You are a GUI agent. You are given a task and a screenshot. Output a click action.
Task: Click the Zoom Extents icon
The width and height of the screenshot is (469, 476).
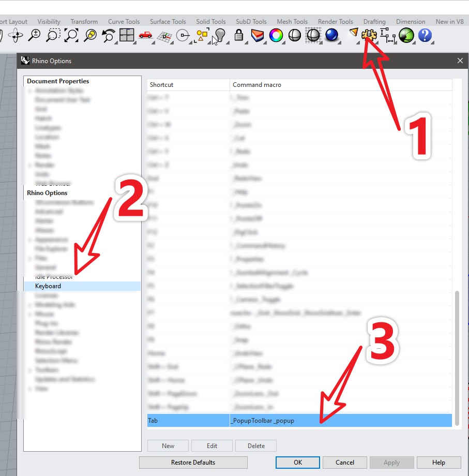point(71,35)
